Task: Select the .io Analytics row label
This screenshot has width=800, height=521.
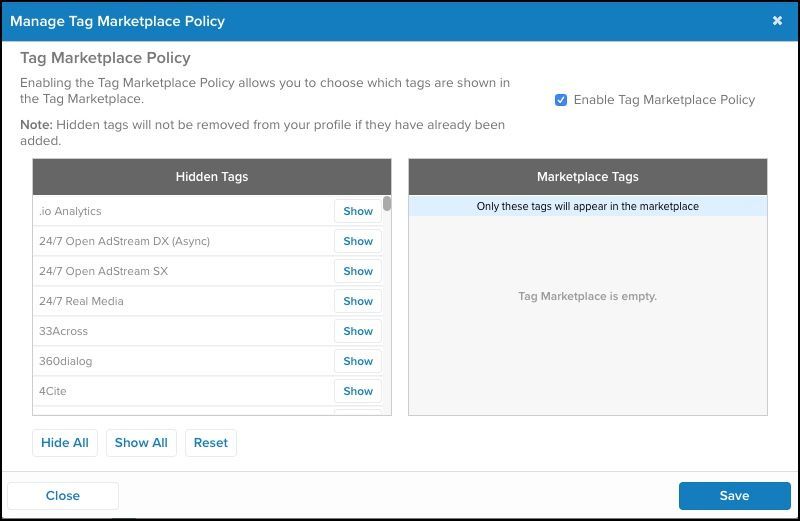Action: point(70,211)
